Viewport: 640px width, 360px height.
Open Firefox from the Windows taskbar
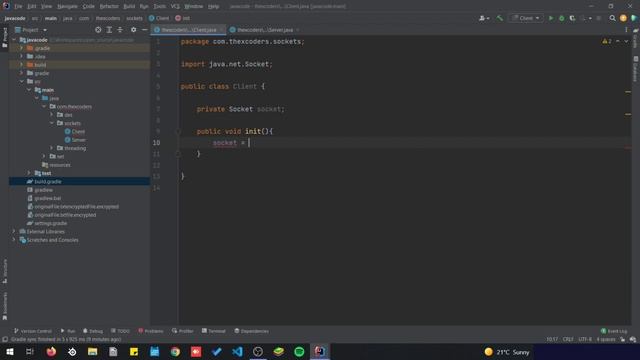click(x=51, y=351)
